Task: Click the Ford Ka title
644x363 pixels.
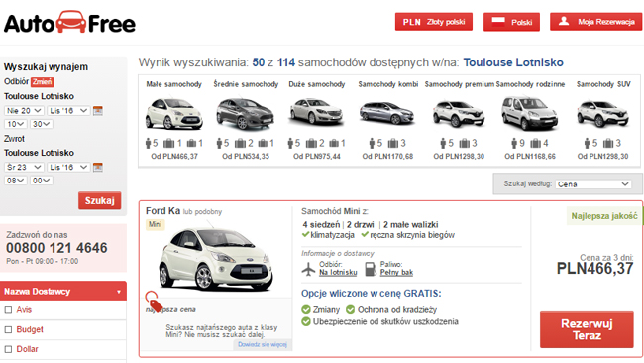Action: pyautogui.click(x=162, y=211)
